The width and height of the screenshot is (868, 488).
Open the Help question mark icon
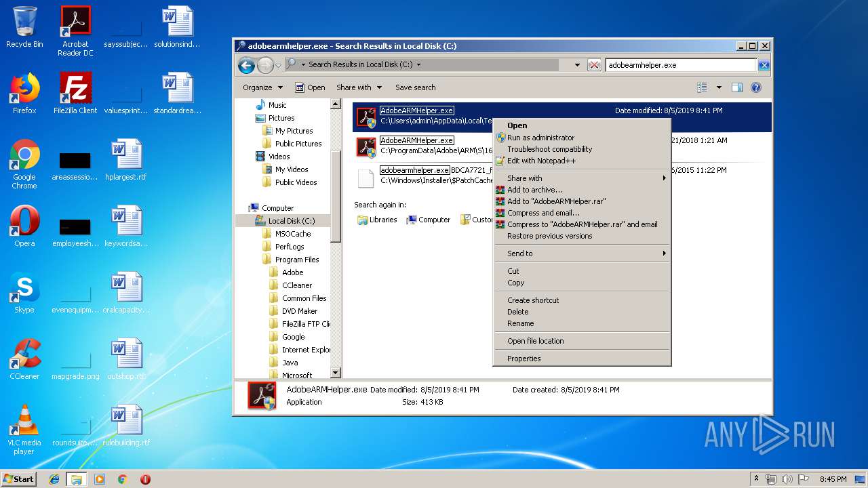pyautogui.click(x=756, y=87)
